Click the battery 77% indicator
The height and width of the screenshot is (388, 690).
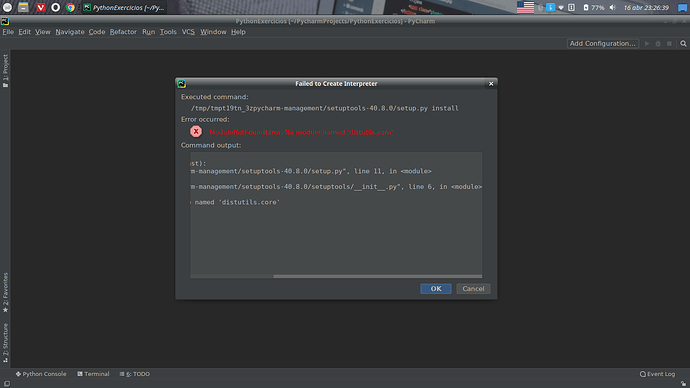coord(594,7)
